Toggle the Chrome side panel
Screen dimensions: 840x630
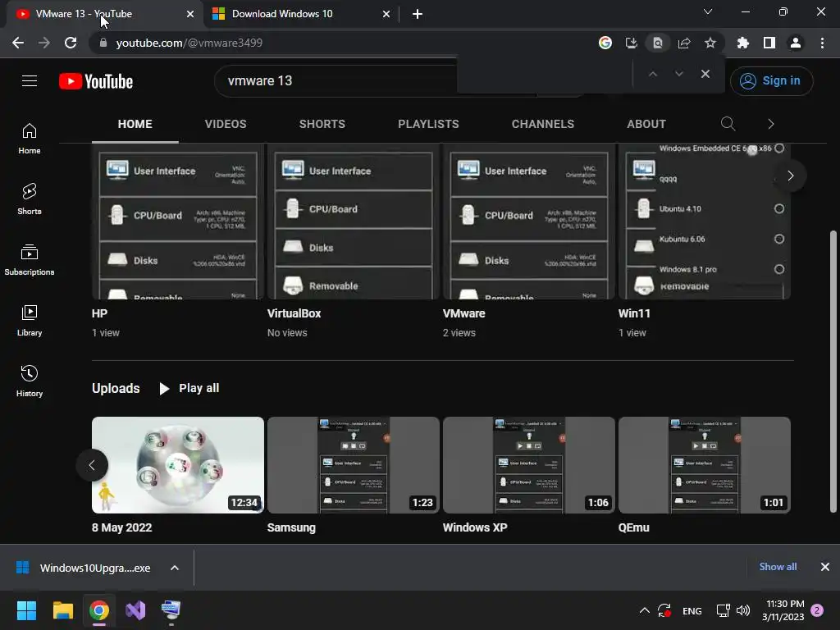tap(769, 43)
